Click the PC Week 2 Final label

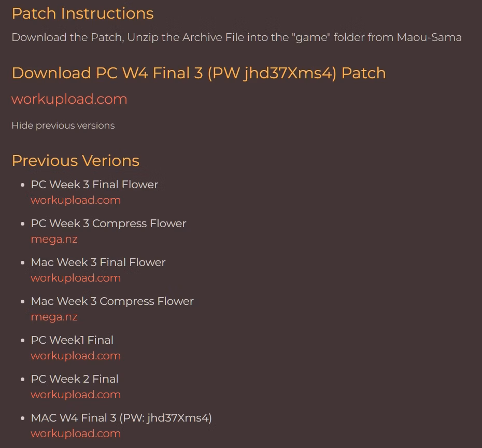pyautogui.click(x=75, y=379)
